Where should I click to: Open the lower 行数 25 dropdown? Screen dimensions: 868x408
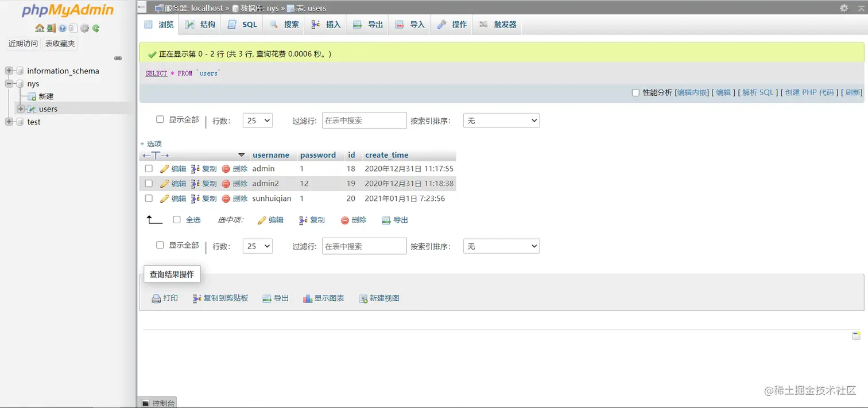point(258,246)
